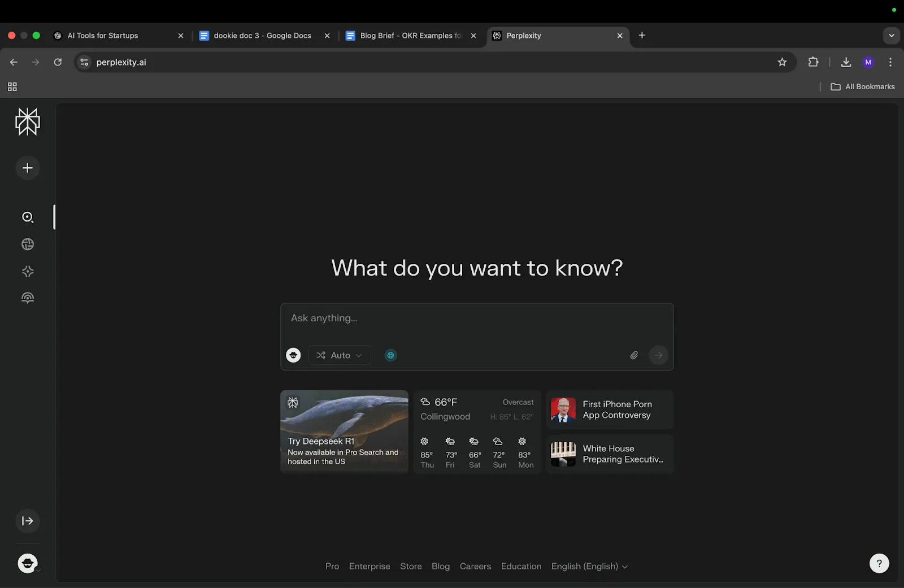Click the incognito avatar icon in search box
Viewport: 904px width, 588px height.
pos(293,355)
